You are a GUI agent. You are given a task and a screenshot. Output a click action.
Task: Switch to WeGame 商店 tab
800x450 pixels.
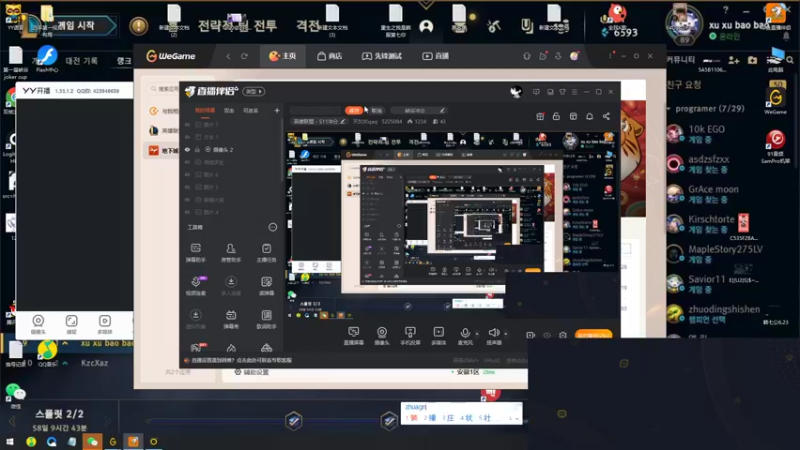pyautogui.click(x=330, y=56)
